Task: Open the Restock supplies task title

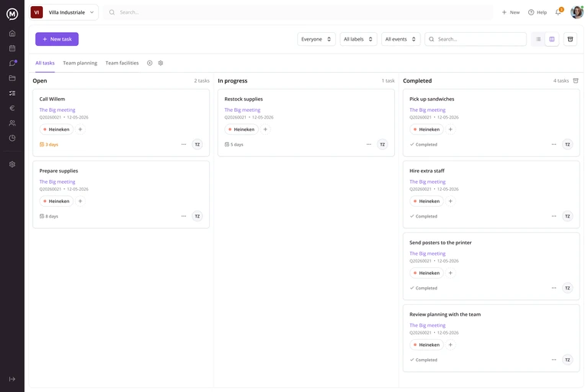Action: pos(243,99)
